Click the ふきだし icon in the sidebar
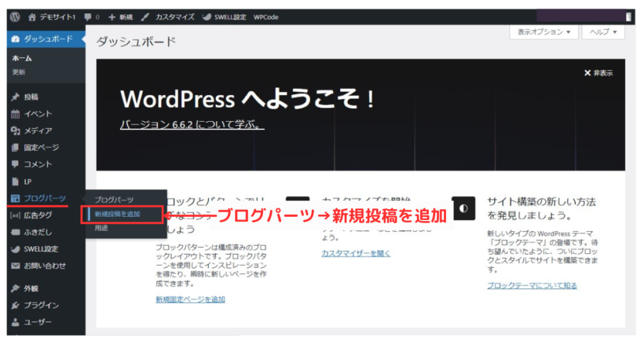 tap(15, 232)
